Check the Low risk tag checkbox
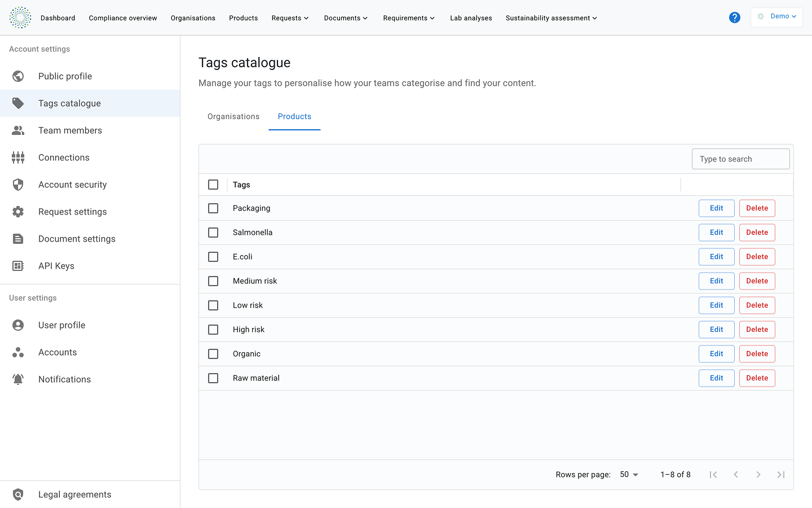This screenshot has height=508, width=812. point(213,305)
